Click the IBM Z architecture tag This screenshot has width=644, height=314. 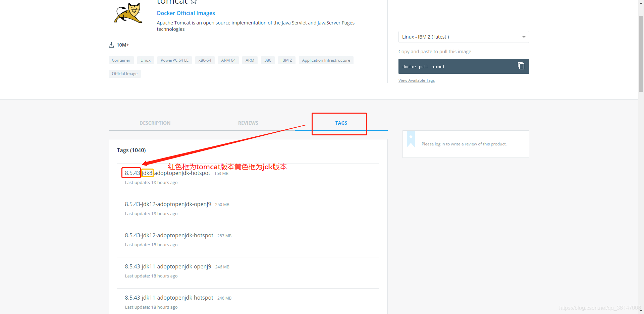287,60
